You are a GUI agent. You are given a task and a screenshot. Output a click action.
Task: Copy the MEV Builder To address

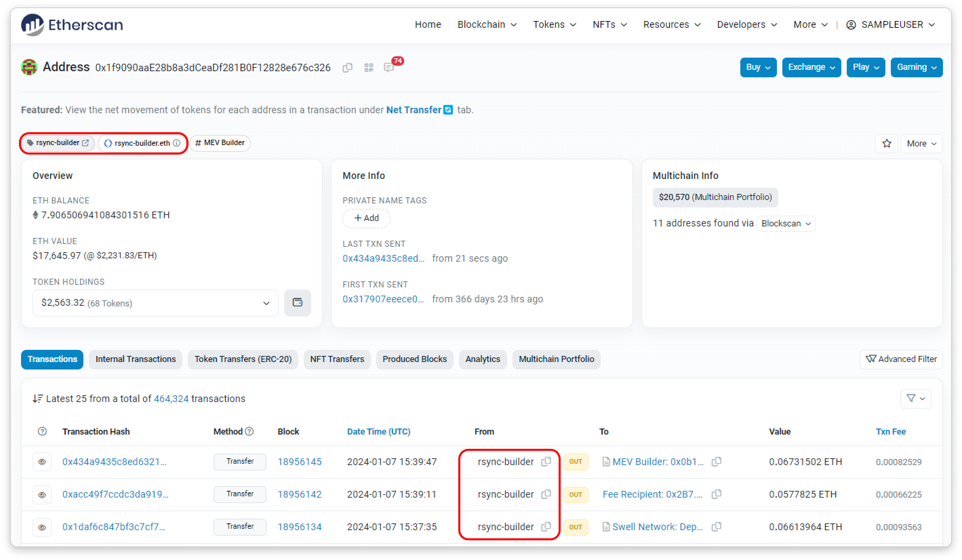(x=717, y=461)
